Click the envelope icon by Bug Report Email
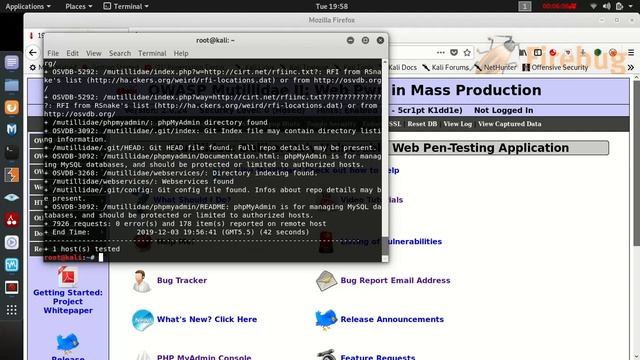The height and width of the screenshot is (360, 640). [326, 281]
